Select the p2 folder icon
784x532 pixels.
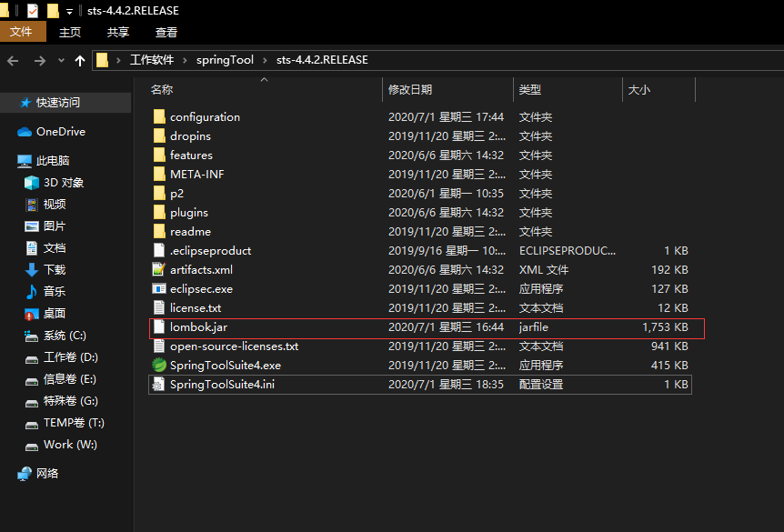click(159, 193)
